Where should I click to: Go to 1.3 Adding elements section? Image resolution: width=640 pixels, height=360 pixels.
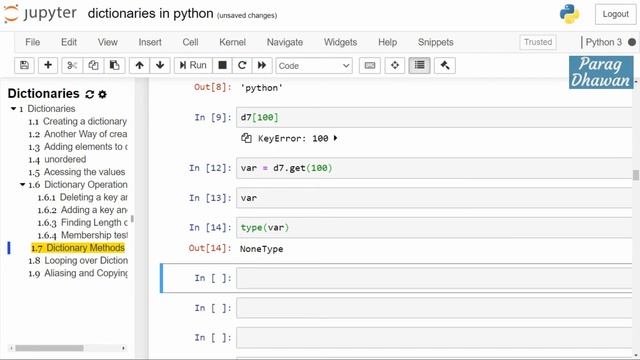78,147
